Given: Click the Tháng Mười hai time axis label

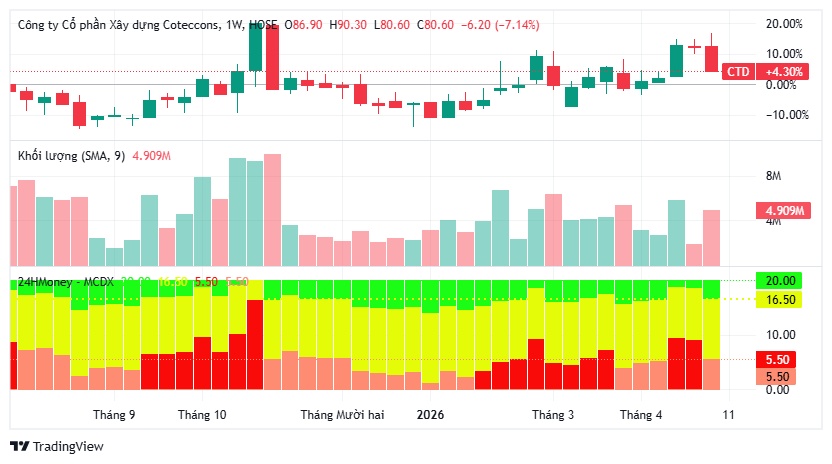Looking at the screenshot, I should [x=342, y=415].
